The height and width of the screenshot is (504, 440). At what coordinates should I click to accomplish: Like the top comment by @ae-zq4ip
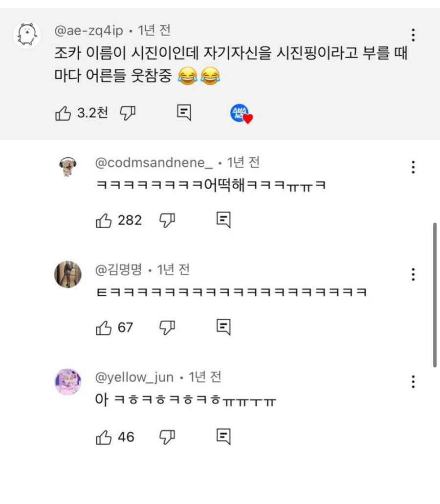coord(63,114)
